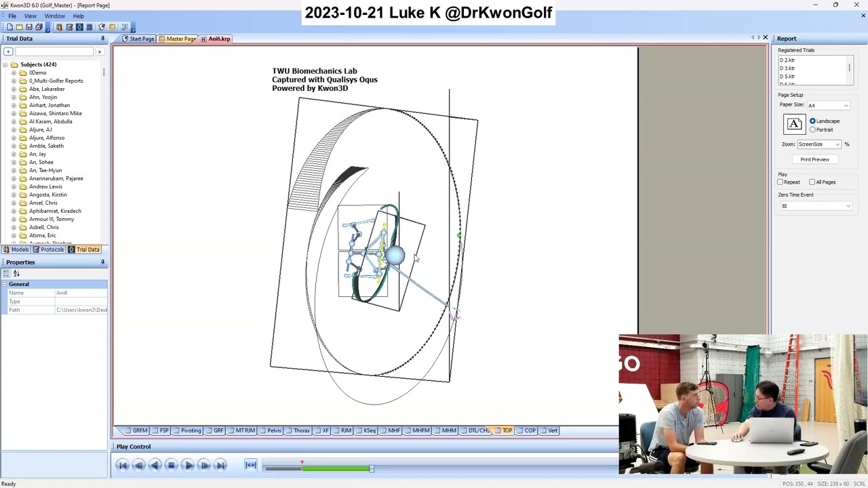
Task: Open the File menu
Action: [12, 16]
